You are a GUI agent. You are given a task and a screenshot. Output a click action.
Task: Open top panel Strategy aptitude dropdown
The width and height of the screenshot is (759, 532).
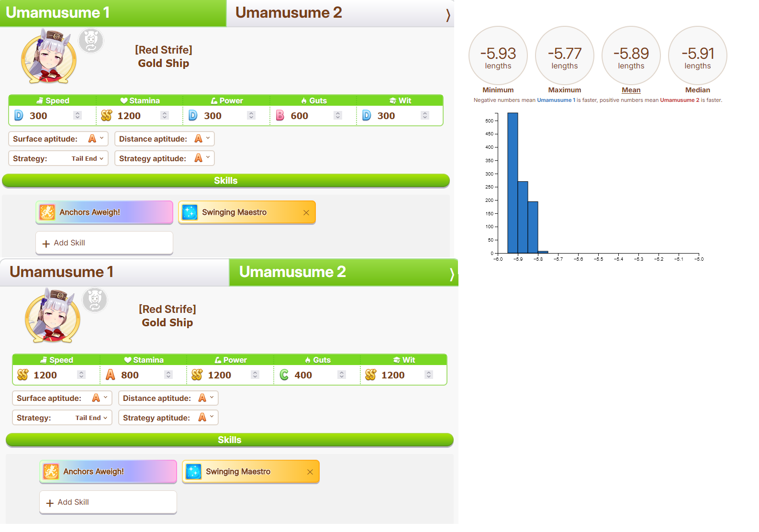pyautogui.click(x=165, y=158)
